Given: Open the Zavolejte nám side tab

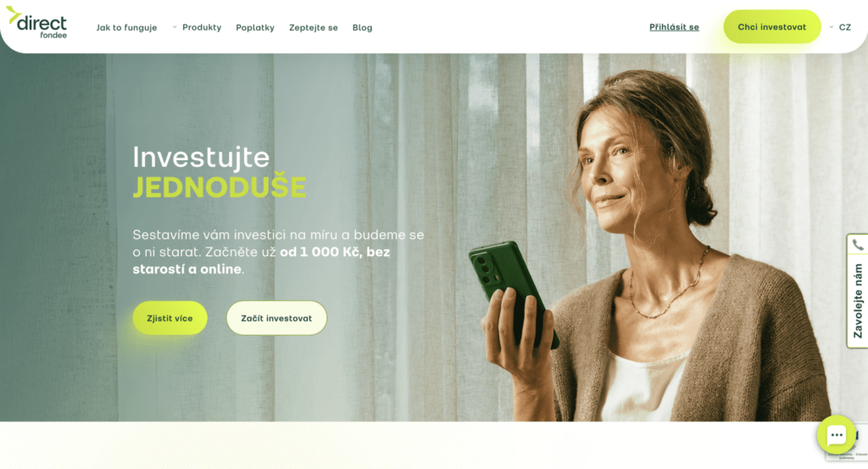Looking at the screenshot, I should point(858,291).
